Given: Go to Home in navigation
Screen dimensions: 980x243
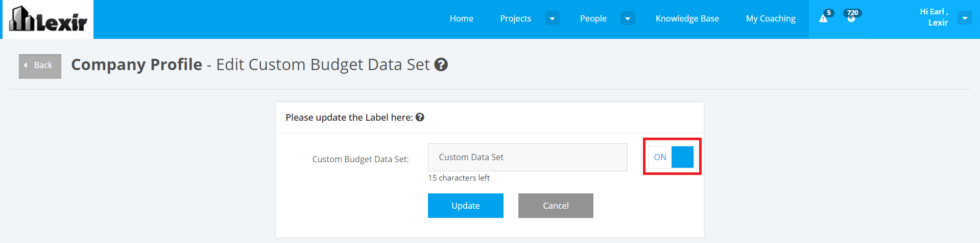Looking at the screenshot, I should coord(461,18).
